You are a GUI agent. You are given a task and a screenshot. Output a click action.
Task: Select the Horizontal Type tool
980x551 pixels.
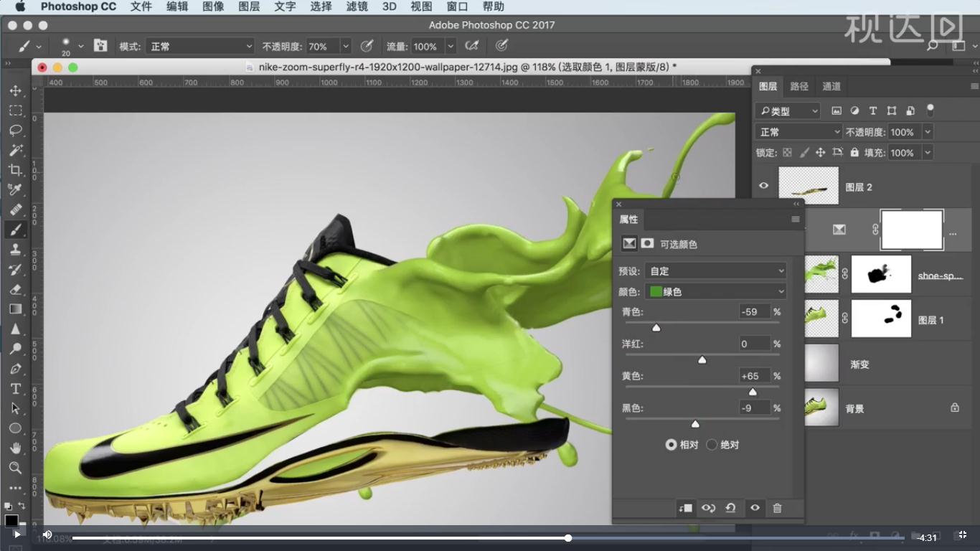coord(15,388)
